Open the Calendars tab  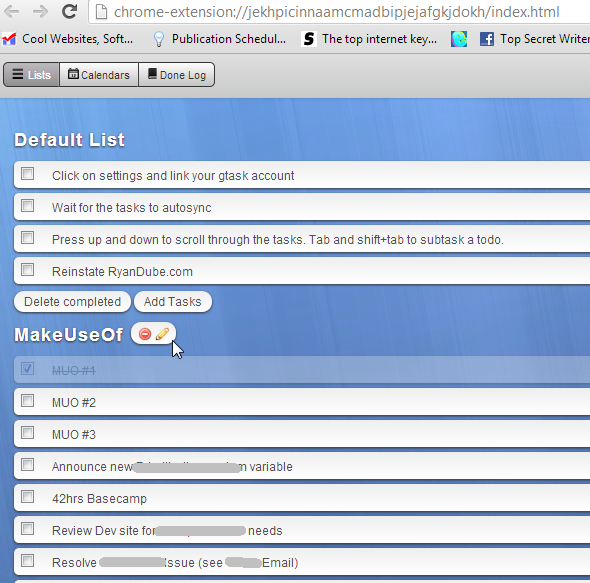[x=99, y=75]
